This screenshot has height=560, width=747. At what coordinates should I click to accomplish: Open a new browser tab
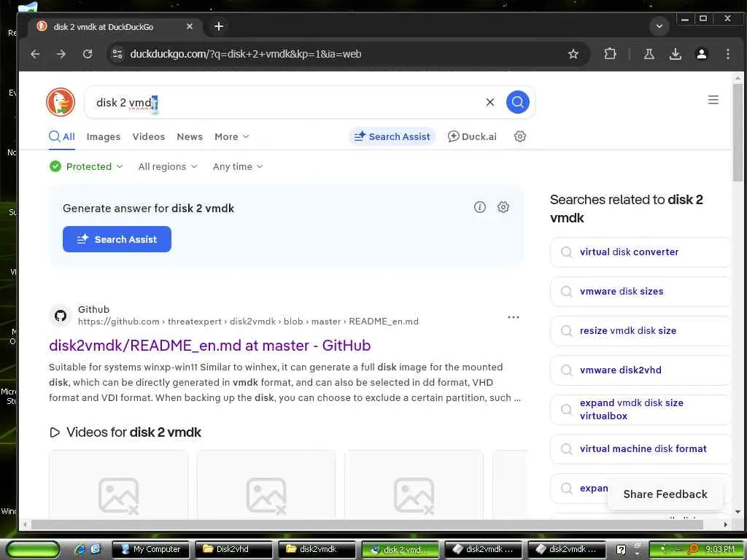219,26
